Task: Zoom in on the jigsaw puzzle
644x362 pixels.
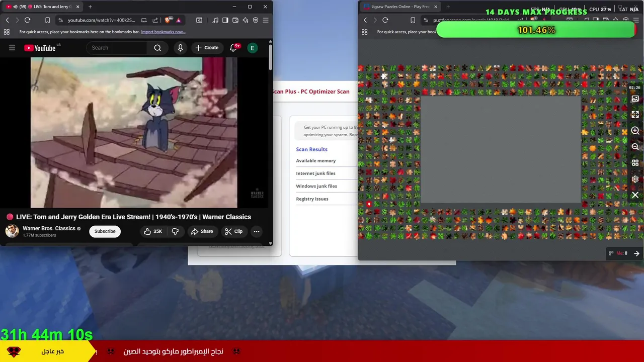Action: (x=635, y=131)
